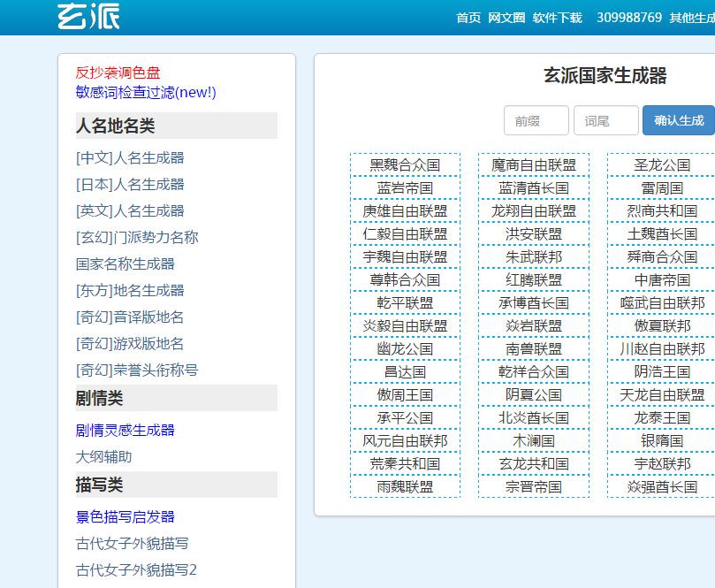Open the 软件下载 menu item

pyautogui.click(x=557, y=16)
